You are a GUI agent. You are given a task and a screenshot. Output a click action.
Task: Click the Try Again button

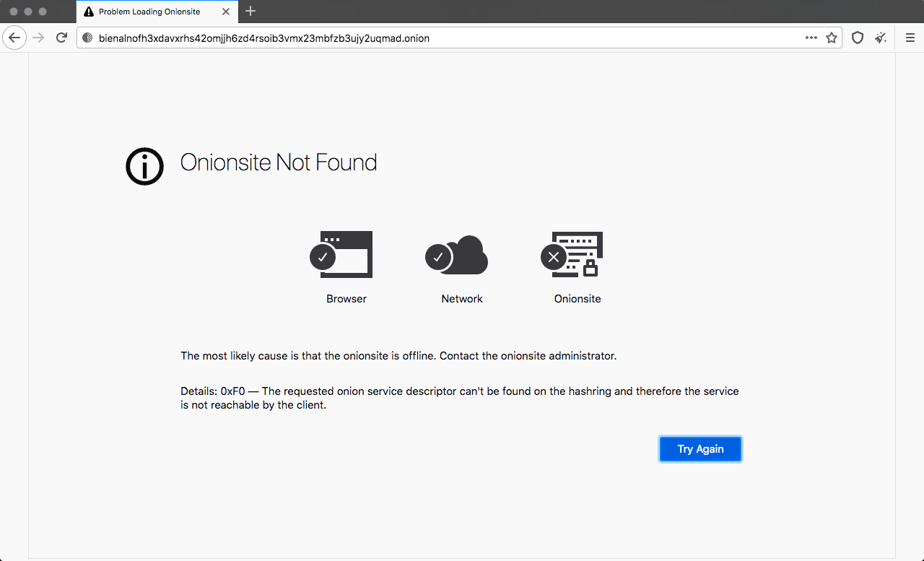[x=700, y=449]
